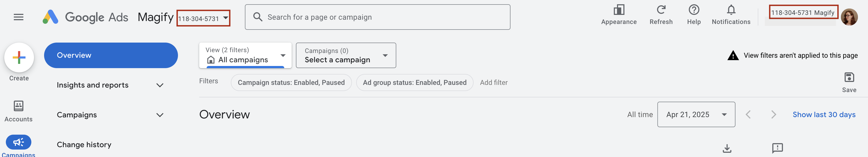Open the Select a campaign dropdown
Image resolution: width=868 pixels, height=157 pixels.
[346, 55]
